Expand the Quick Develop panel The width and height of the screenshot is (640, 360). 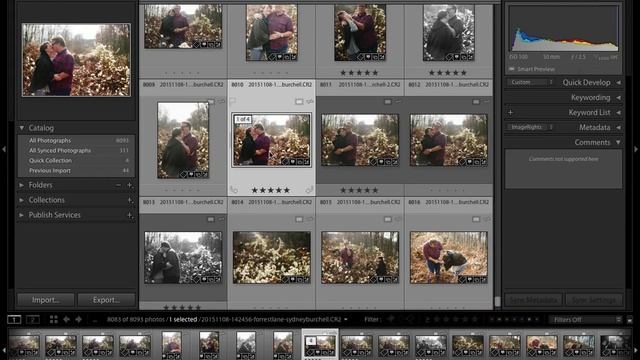click(618, 82)
